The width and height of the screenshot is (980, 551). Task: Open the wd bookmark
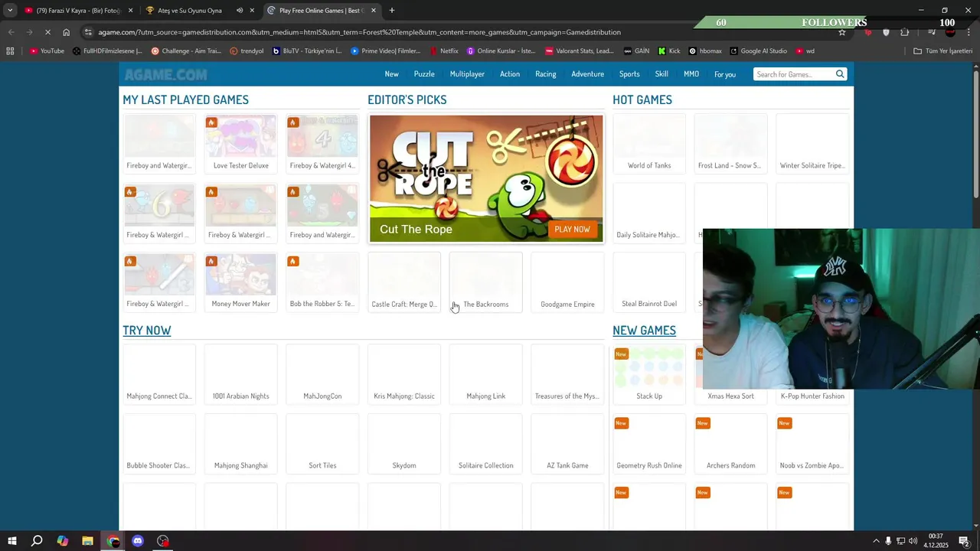click(x=805, y=51)
